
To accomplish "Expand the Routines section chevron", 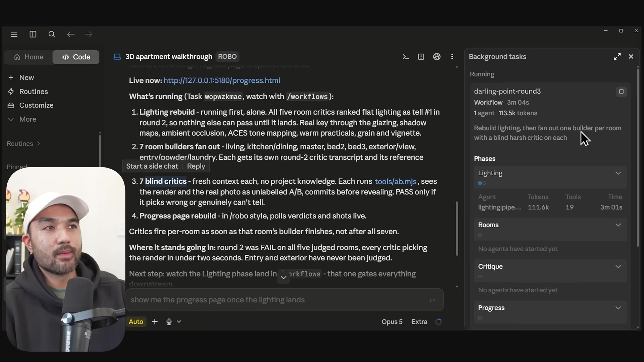I will click(x=39, y=143).
